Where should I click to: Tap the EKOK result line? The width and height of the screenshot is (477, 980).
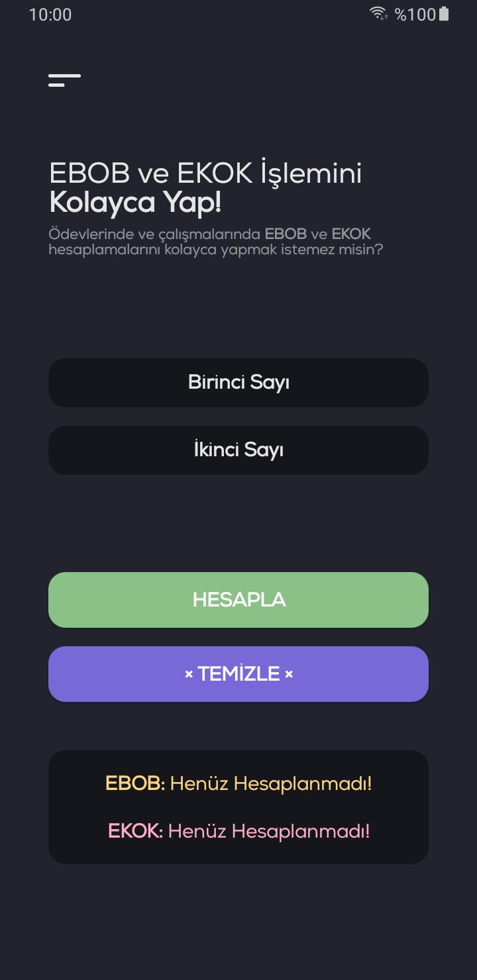pos(238,831)
